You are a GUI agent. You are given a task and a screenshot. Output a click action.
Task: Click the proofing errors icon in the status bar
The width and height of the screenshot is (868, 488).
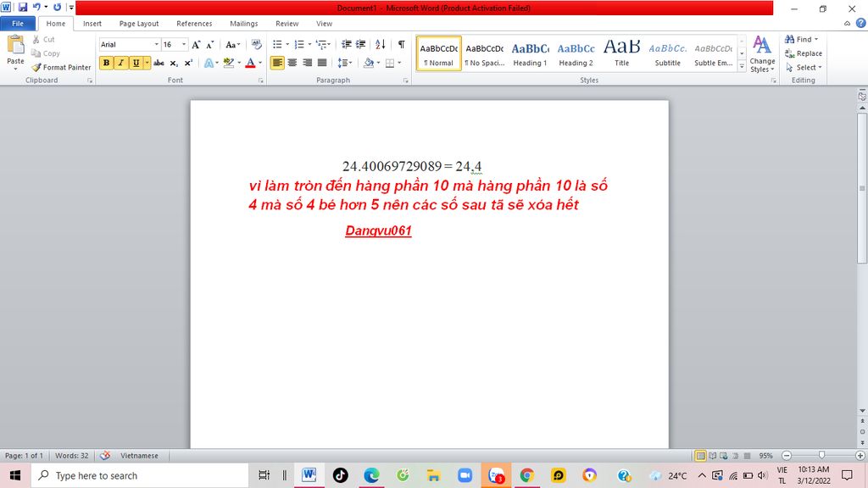point(105,455)
